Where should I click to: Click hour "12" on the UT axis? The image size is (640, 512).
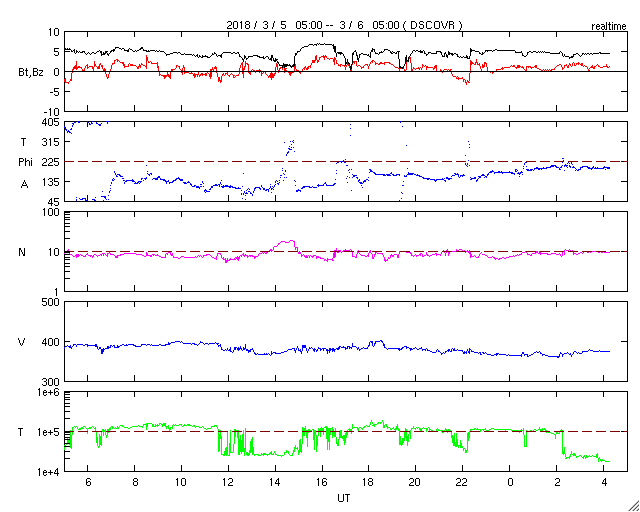pos(228,482)
